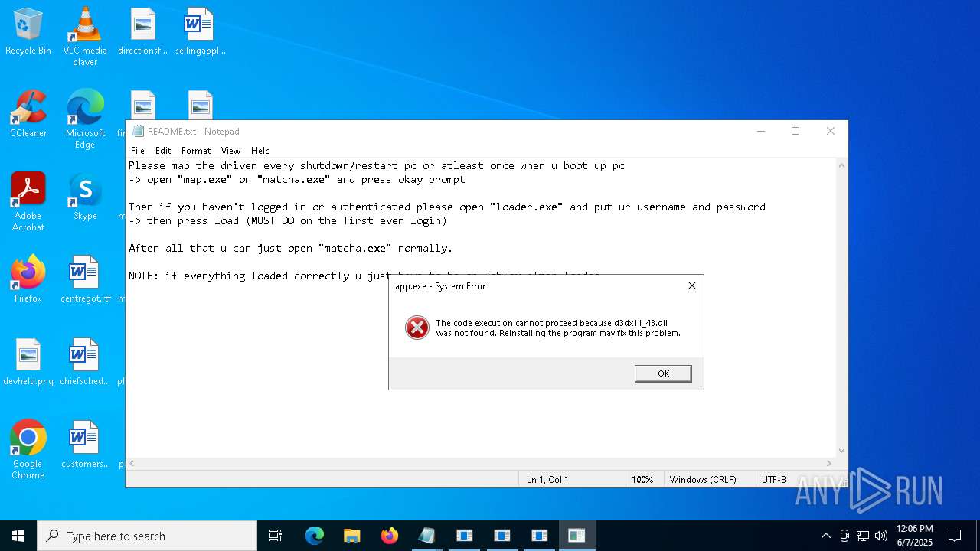Open network status tray icon
980x551 pixels.
[x=863, y=536]
